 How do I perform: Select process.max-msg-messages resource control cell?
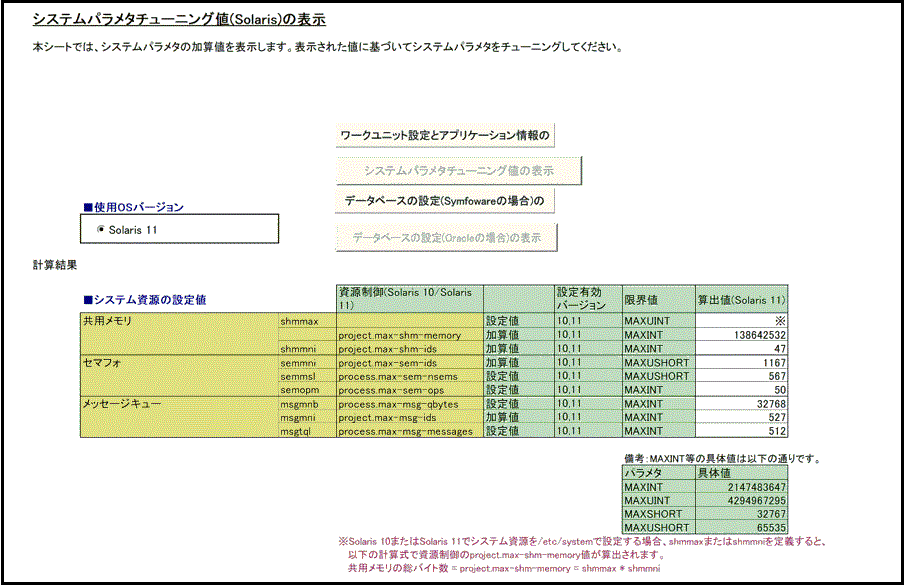coord(409,431)
